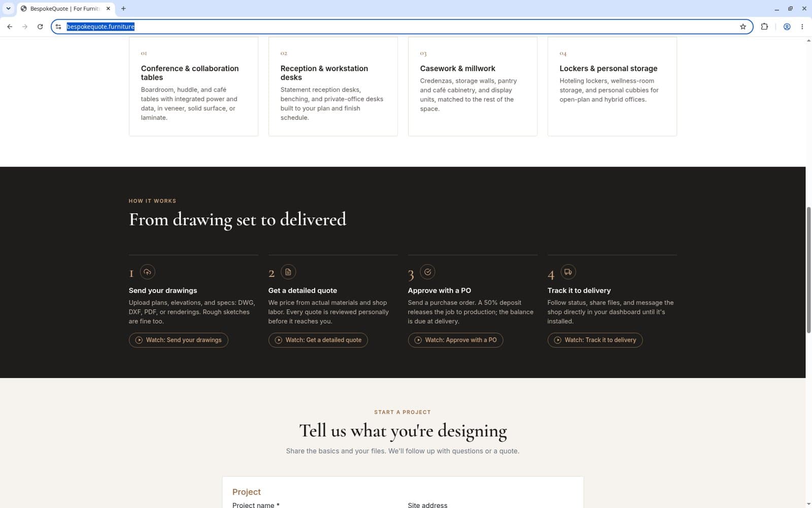Select the BespokeQuote browser tab
The image size is (812, 508).
pos(65,9)
